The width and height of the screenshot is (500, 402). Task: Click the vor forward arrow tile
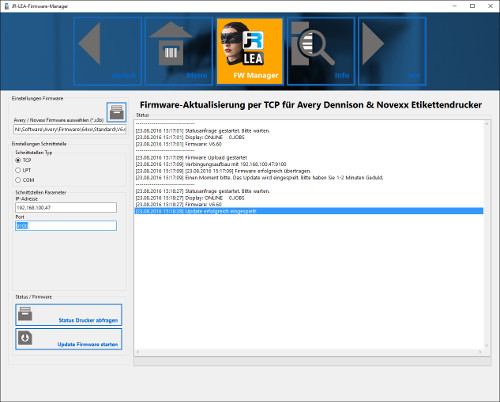pyautogui.click(x=392, y=51)
